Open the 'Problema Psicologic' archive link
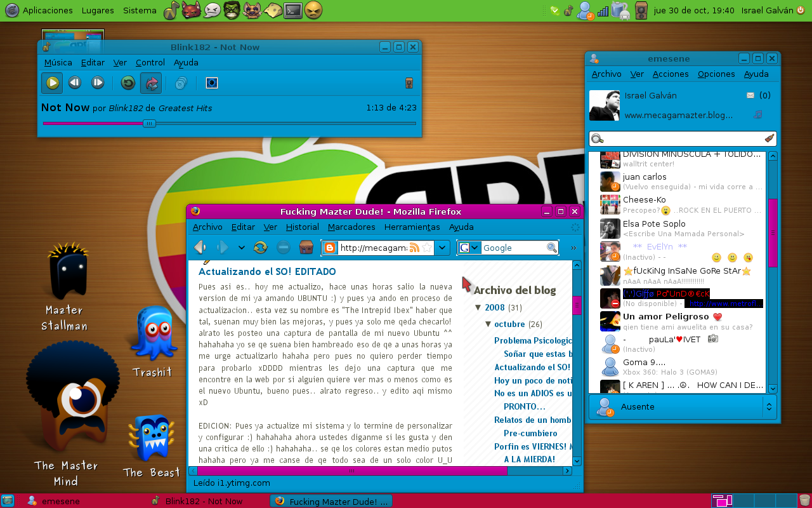Image resolution: width=812 pixels, height=508 pixels. click(533, 340)
